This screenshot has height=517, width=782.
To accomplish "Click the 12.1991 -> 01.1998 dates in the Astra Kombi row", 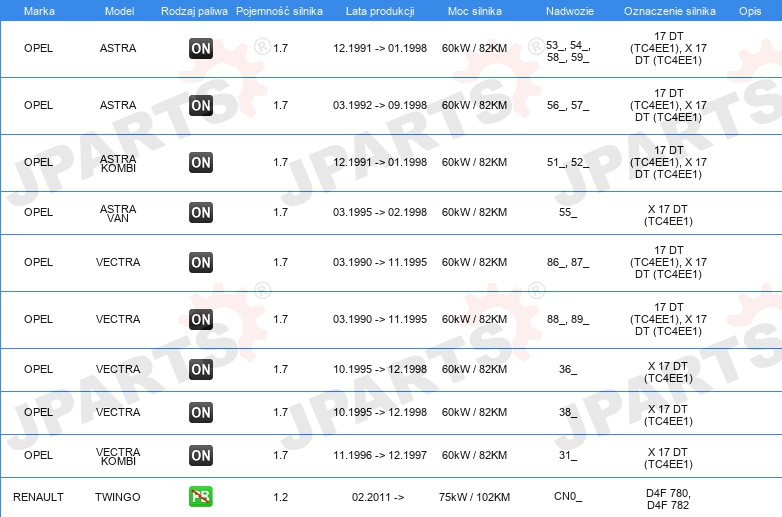I will (x=380, y=162).
